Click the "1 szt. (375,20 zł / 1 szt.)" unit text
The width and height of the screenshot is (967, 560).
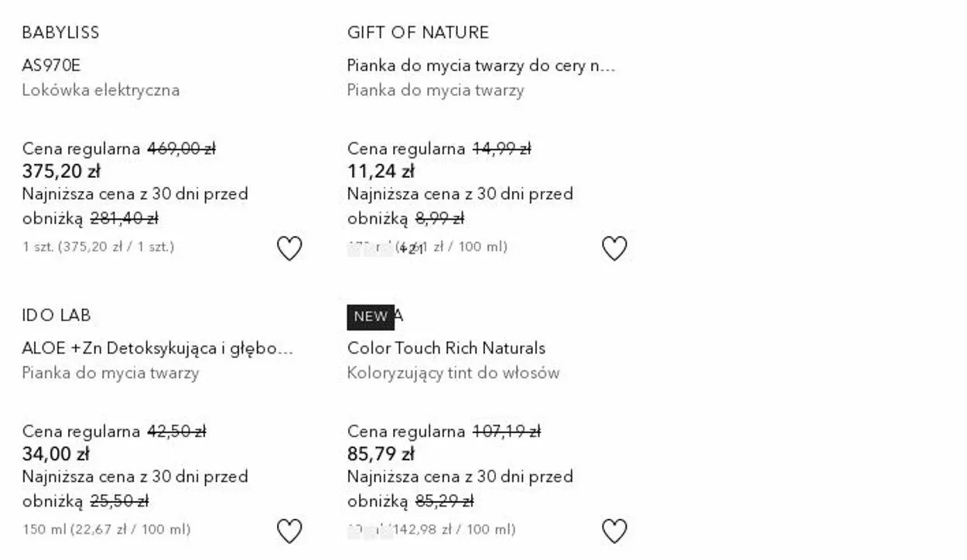[x=98, y=247]
